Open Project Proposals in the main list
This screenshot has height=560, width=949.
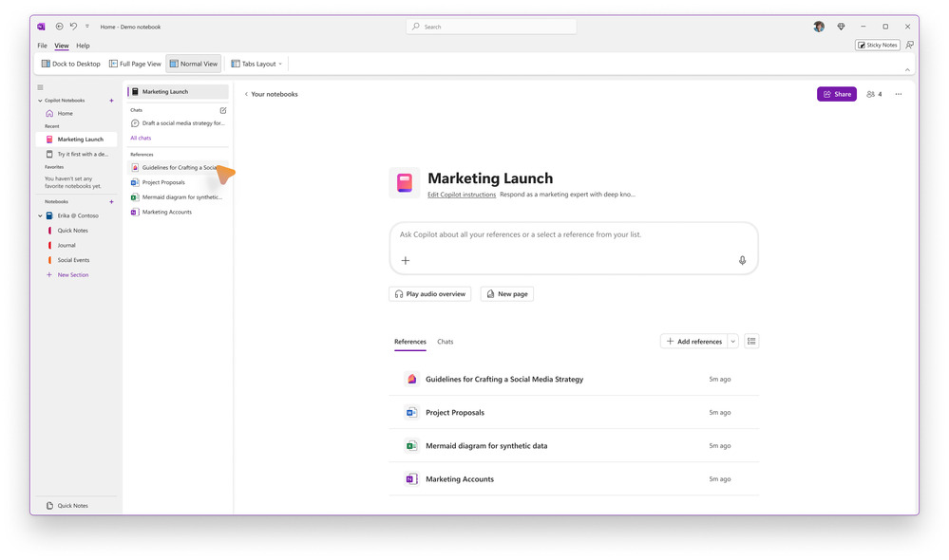(574, 413)
